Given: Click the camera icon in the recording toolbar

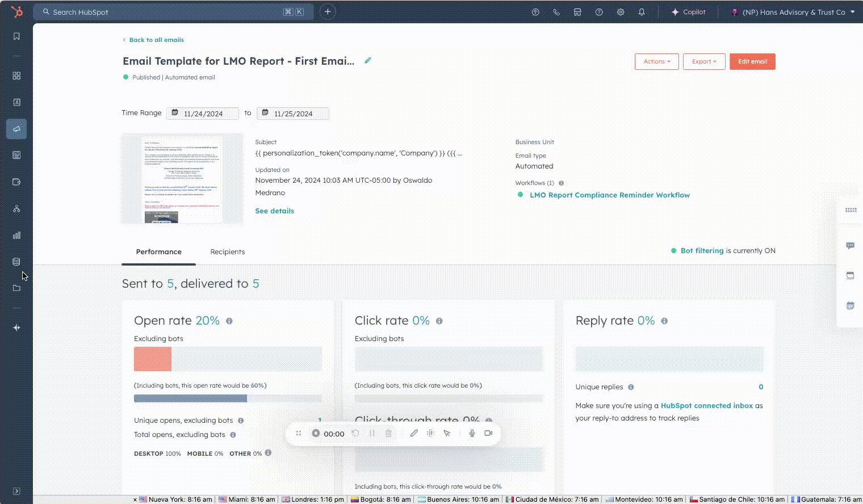Looking at the screenshot, I should [x=488, y=433].
